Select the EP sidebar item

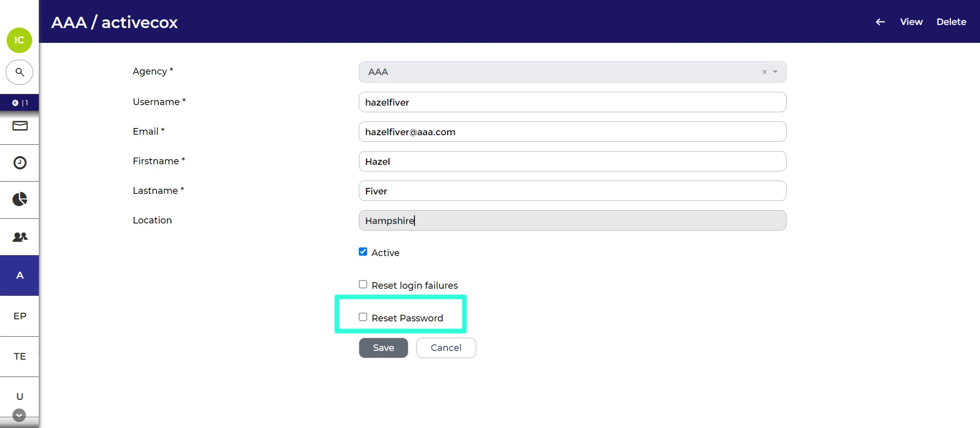20,316
